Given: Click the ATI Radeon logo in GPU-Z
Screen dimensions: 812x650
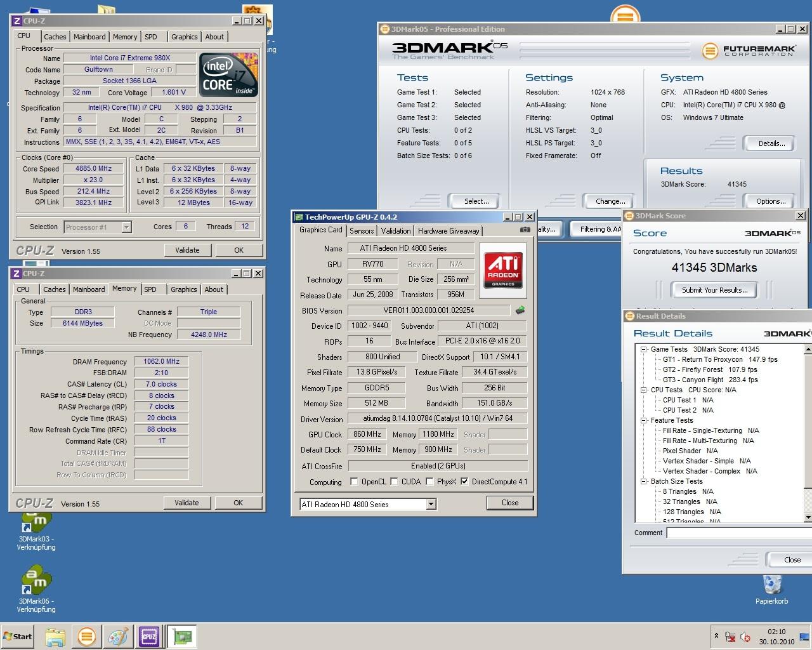Looking at the screenshot, I should [503, 270].
